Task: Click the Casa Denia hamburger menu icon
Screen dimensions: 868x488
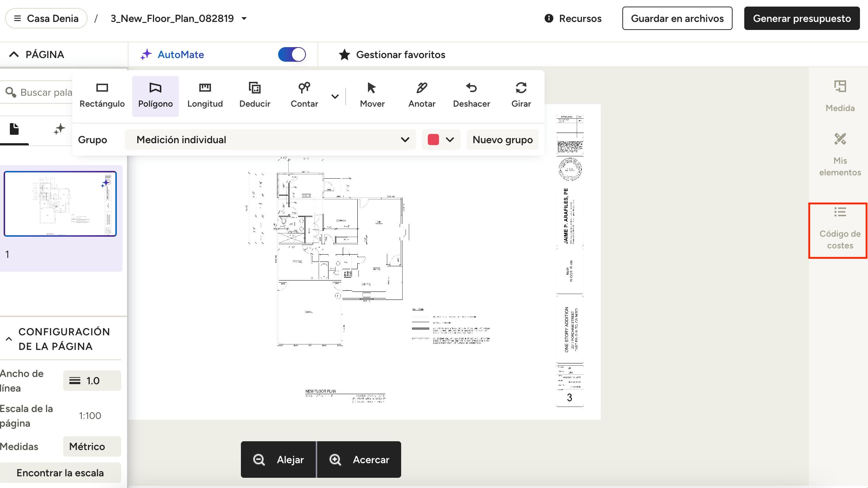Action: tap(18, 18)
